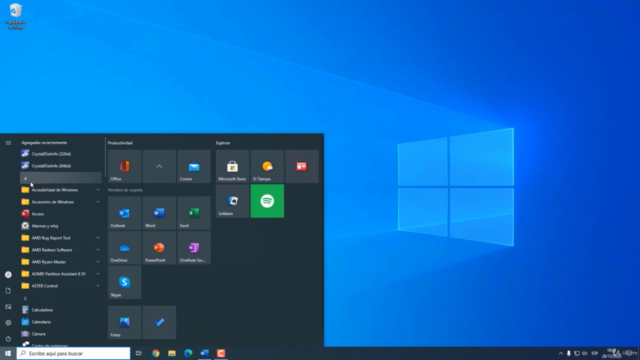Click the taskbar search box
This screenshot has height=360, width=640.
coord(73,353)
